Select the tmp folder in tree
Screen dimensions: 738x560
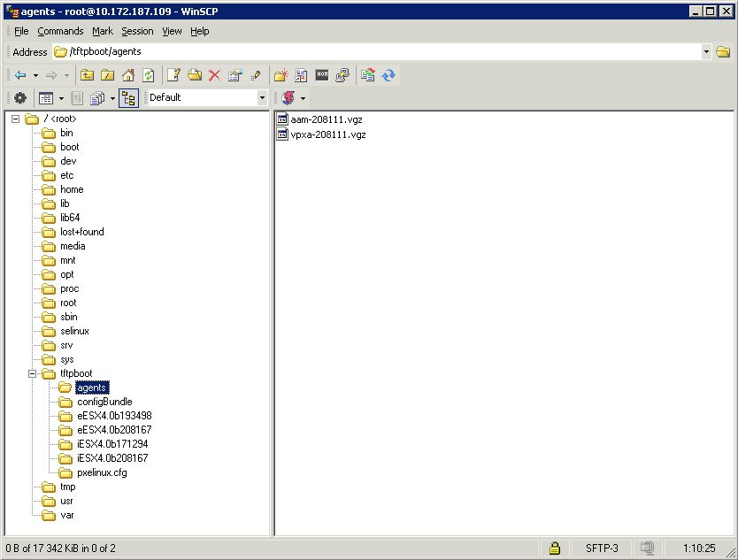68,487
